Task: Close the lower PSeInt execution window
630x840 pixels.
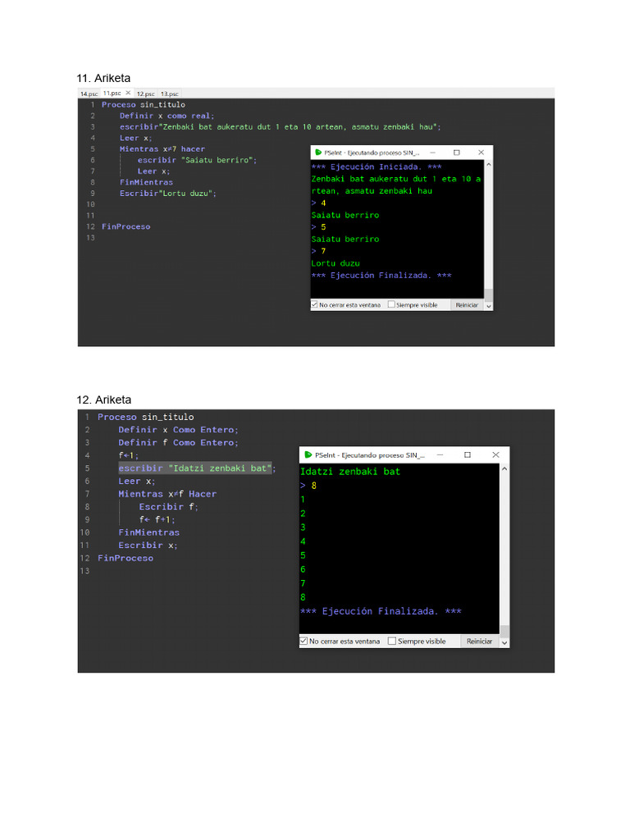Action: 495,454
